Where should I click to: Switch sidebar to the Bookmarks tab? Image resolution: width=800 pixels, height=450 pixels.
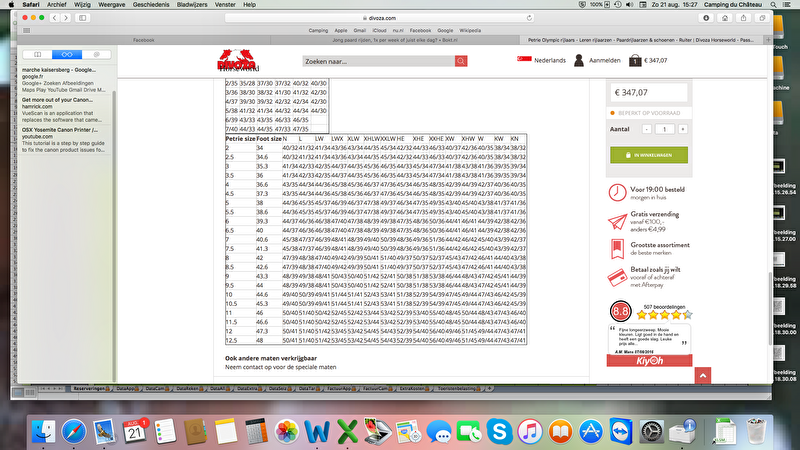tap(37, 53)
